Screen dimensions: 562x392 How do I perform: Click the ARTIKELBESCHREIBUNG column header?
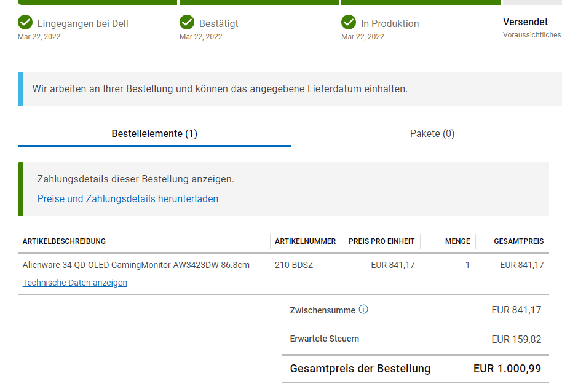pos(64,241)
